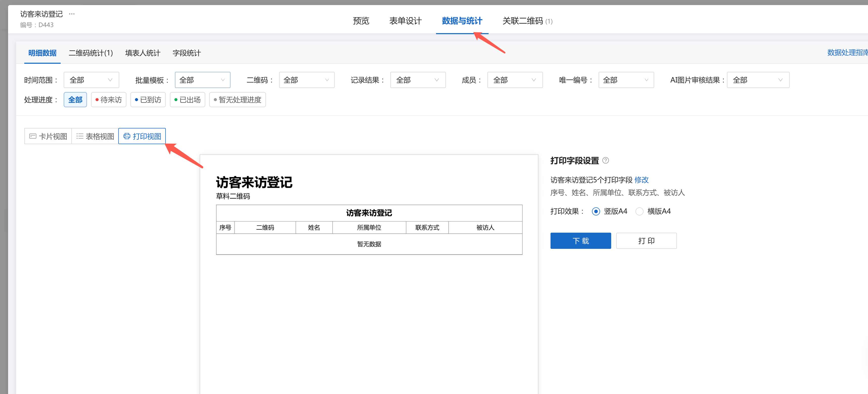The height and width of the screenshot is (394, 868).
Task: Switch to 卡片视图
Action: pos(48,136)
